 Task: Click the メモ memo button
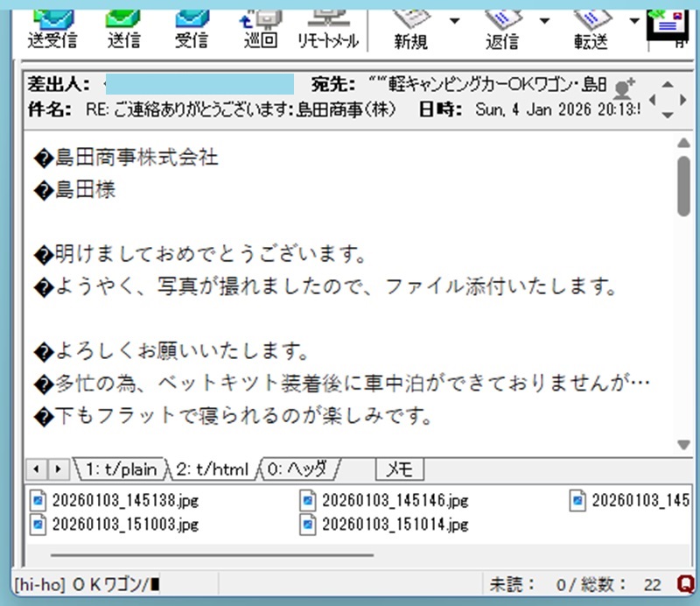399,469
